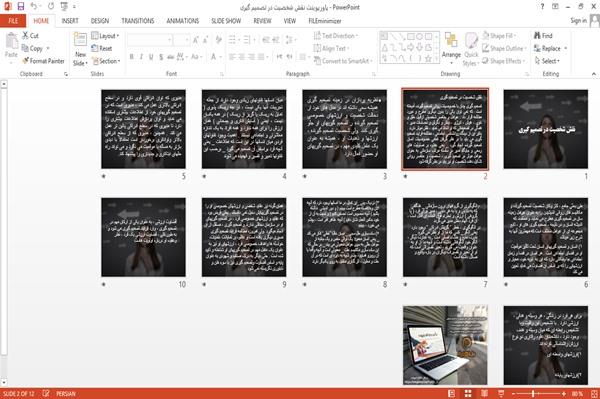Click Find in the Editing group
Screen dimensions: 600x399
click(543, 36)
